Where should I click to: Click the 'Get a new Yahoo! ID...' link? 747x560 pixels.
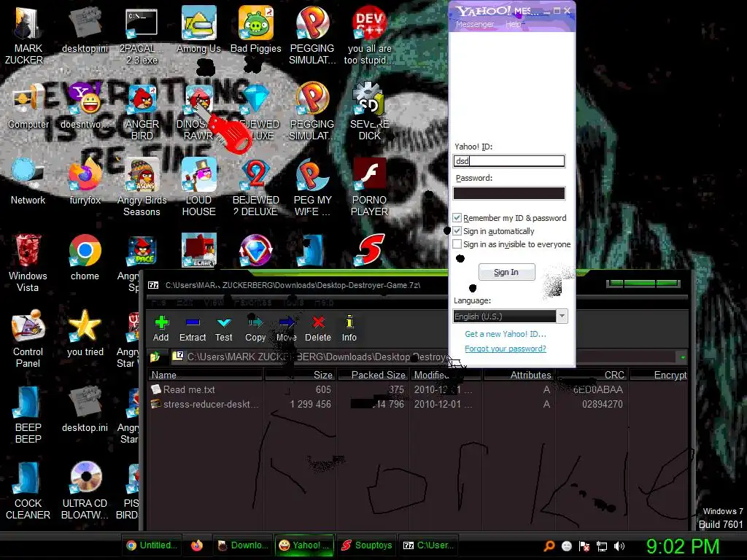505,334
